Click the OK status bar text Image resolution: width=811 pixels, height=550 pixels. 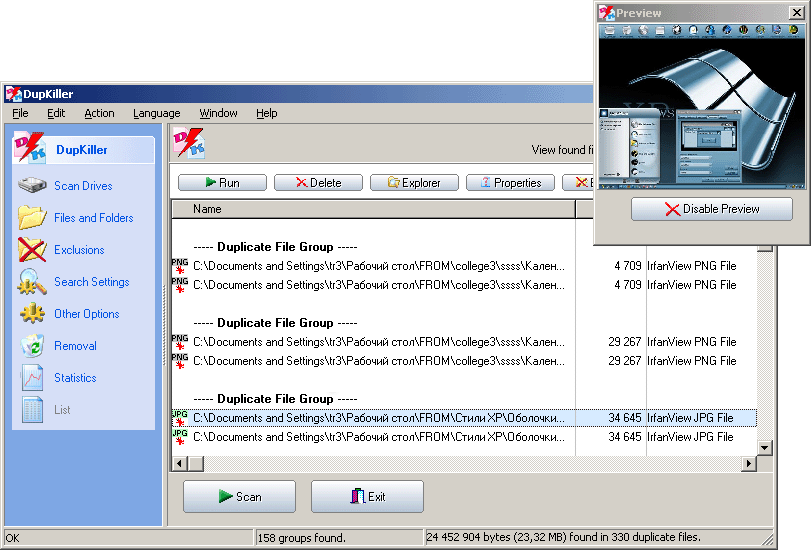12,538
